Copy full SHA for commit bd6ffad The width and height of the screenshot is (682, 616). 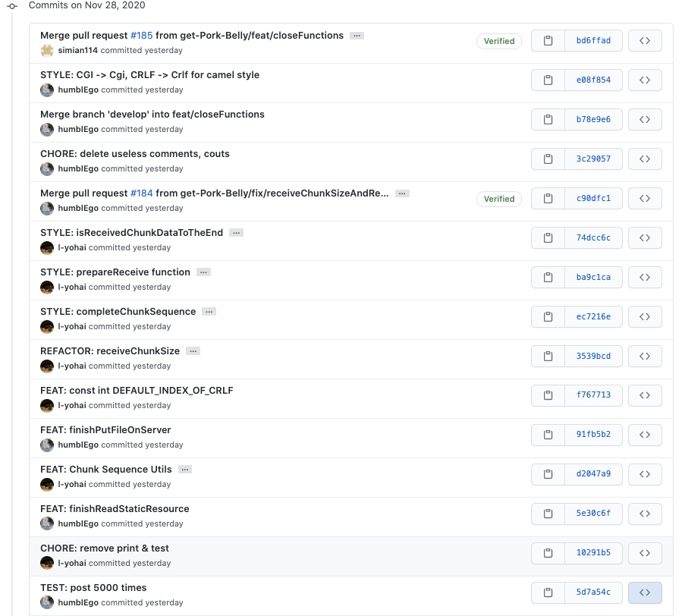point(548,41)
